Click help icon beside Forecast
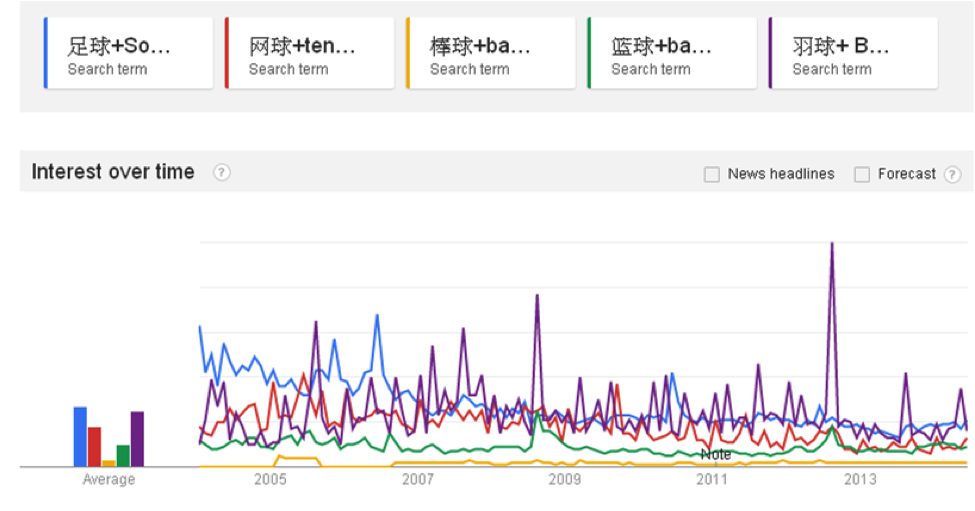The height and width of the screenshot is (511, 975). 952,174
